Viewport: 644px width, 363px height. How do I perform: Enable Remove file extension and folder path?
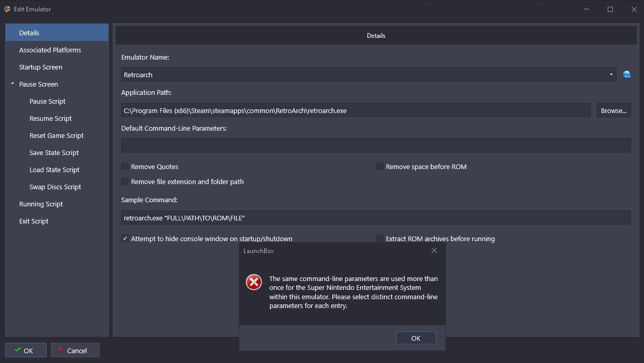(x=125, y=181)
